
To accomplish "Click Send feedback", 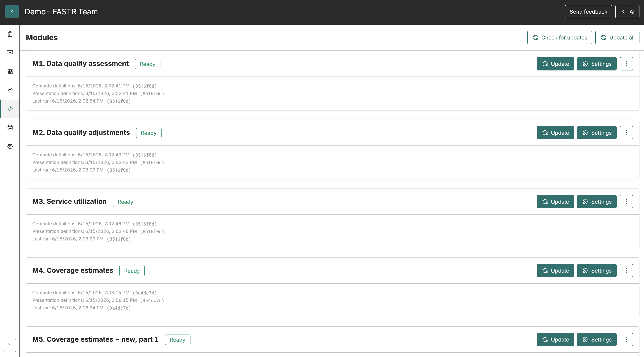I will (x=588, y=12).
